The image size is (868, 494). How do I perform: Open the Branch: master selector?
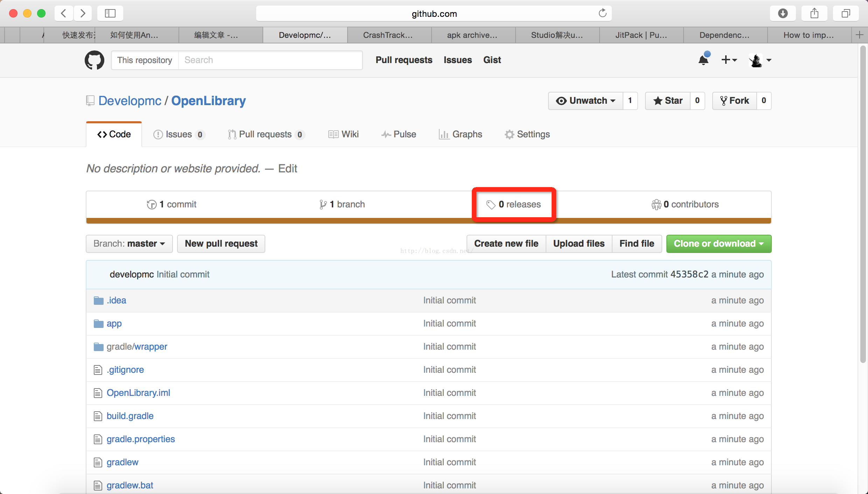[129, 243]
